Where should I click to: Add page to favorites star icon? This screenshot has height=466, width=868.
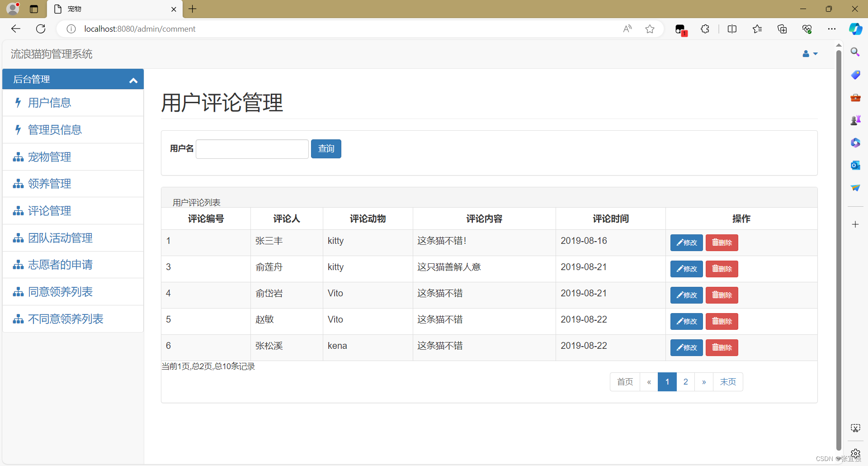(x=650, y=29)
